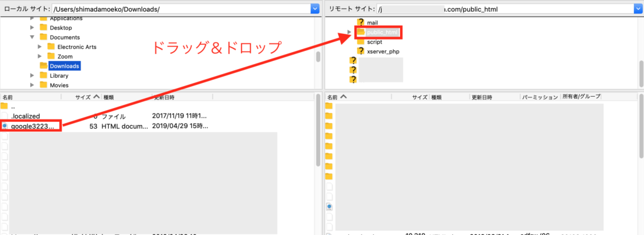
Task: Click the HTML docum... type cell
Action: [125, 126]
